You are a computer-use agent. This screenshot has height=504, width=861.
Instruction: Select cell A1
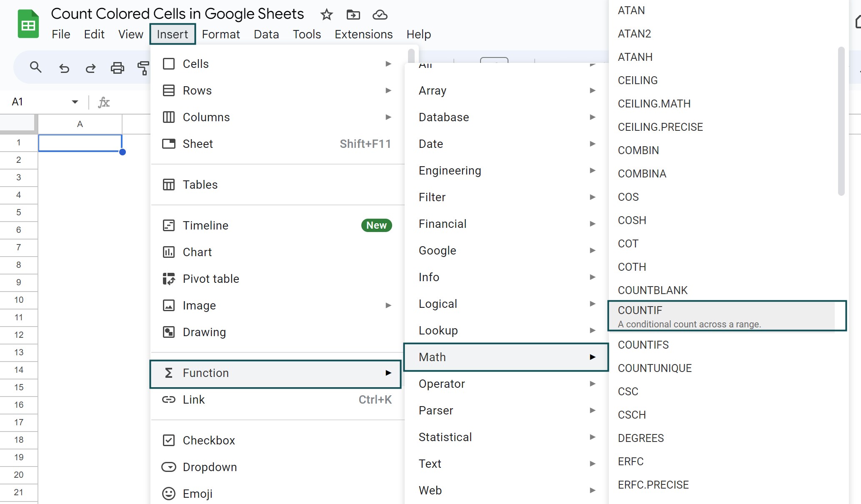(x=80, y=143)
